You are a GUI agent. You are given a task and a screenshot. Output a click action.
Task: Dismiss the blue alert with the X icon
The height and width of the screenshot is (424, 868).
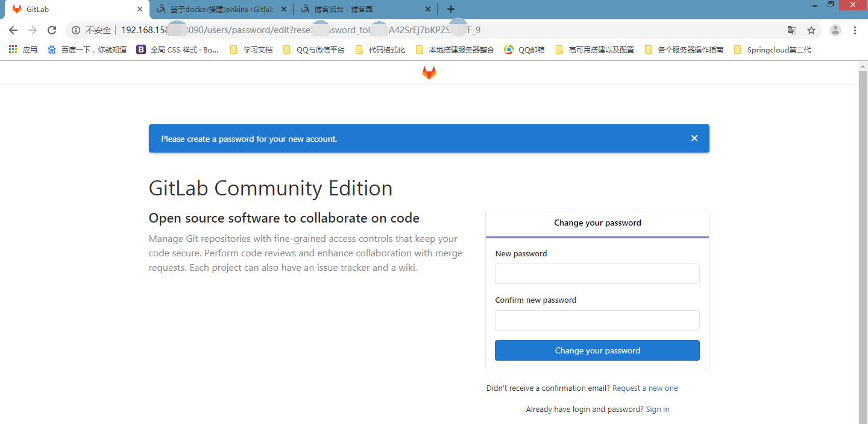(x=694, y=138)
